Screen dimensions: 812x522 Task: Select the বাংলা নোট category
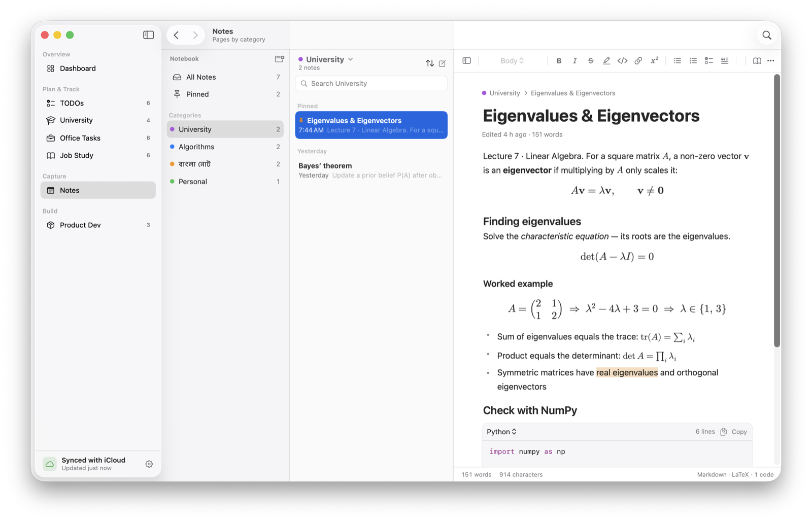coord(225,164)
